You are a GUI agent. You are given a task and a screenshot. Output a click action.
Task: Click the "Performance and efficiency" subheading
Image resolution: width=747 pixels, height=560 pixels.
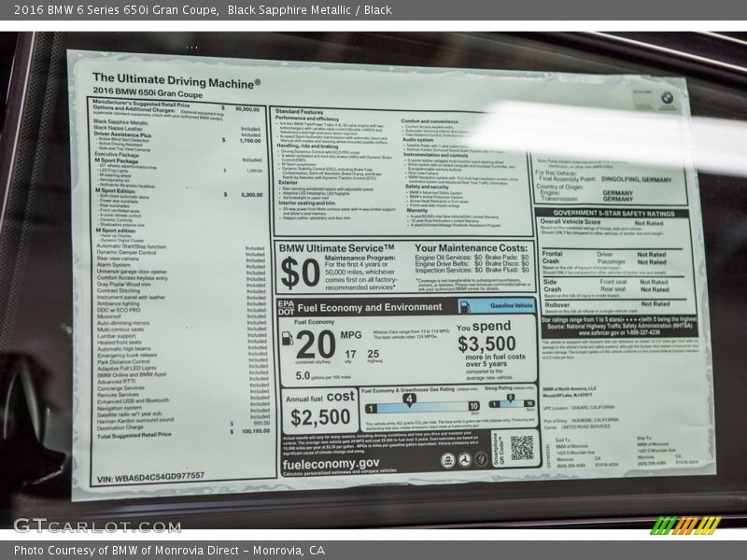[307, 119]
